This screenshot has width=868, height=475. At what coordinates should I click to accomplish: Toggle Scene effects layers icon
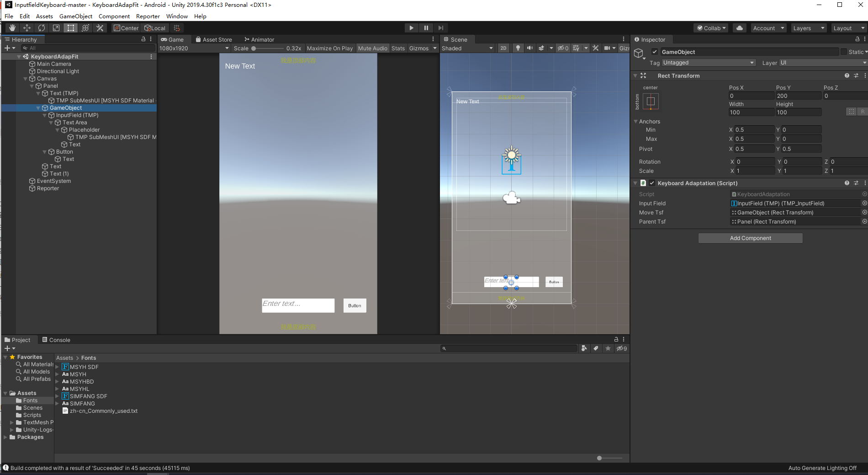541,48
